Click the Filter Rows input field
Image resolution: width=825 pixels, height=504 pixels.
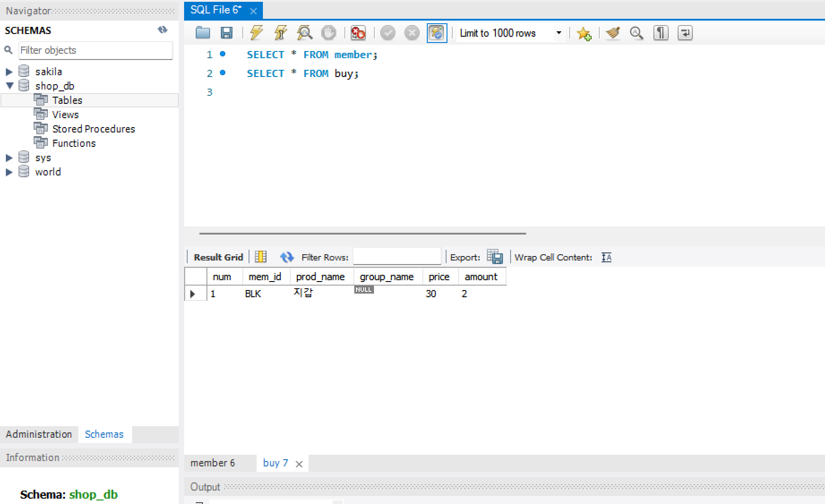click(x=397, y=256)
